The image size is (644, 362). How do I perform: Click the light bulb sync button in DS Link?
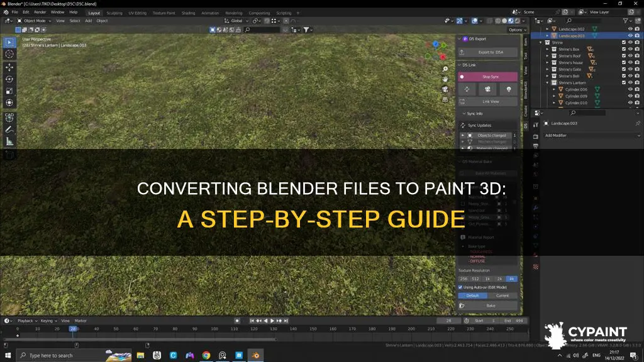pos(508,89)
